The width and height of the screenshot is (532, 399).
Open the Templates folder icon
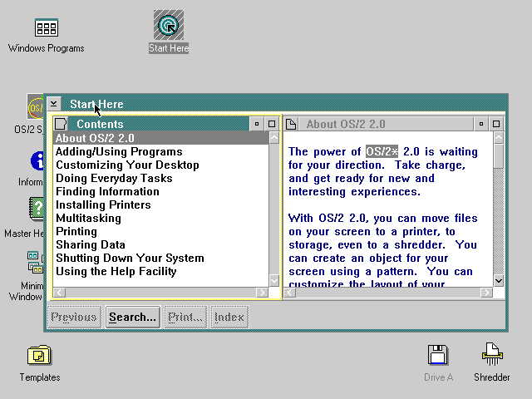point(39,355)
